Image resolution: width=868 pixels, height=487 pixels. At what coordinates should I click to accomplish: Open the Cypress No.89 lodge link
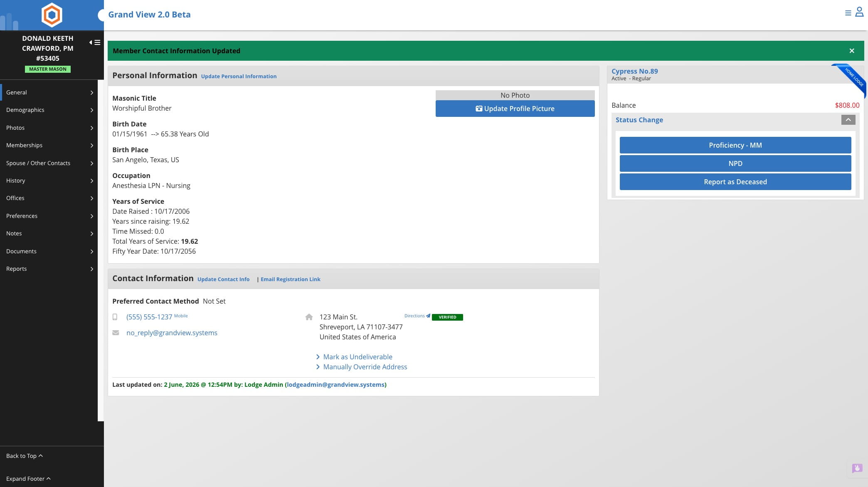pos(634,71)
